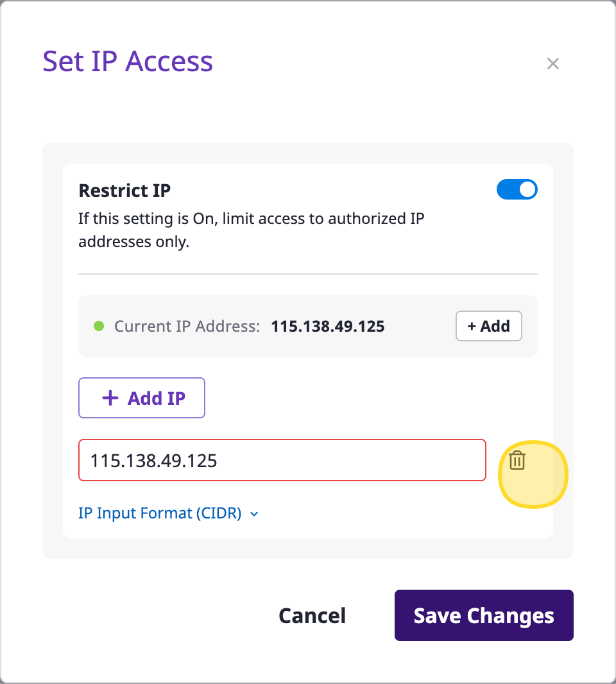Click the bold current IP address value
Viewport: 616px width, 684px height.
[x=328, y=326]
